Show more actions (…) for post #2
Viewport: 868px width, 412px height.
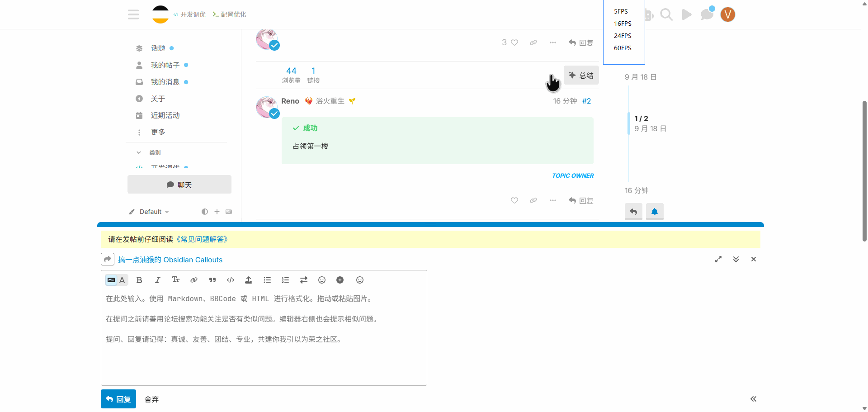553,200
